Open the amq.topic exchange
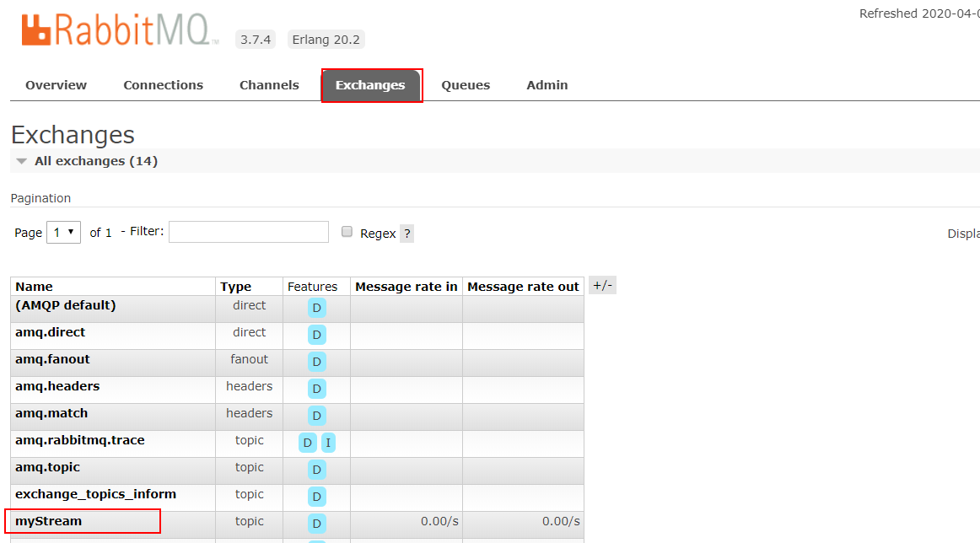This screenshot has height=543, width=980. pos(47,467)
